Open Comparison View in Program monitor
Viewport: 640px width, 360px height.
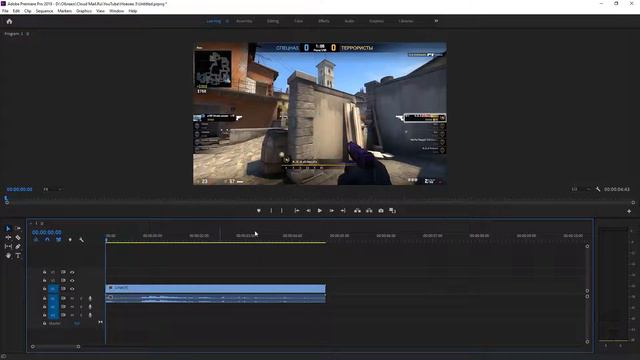point(393,211)
